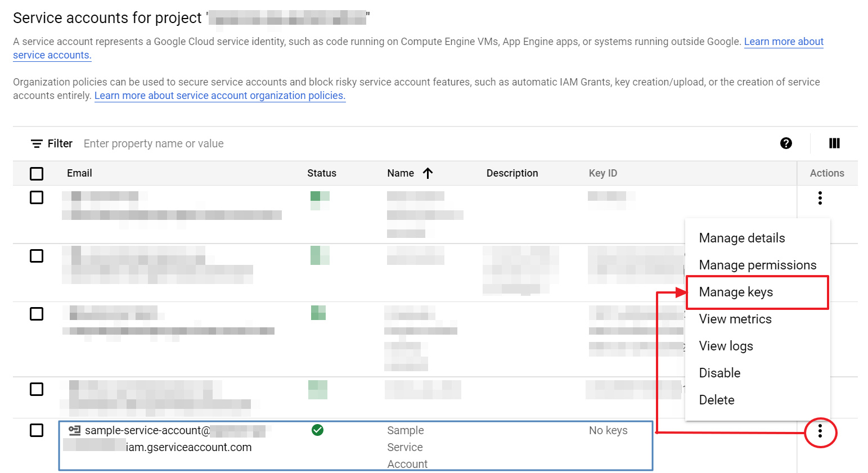The image size is (868, 473).
Task: Toggle the select-all checkbox in table header
Action: coord(37,174)
